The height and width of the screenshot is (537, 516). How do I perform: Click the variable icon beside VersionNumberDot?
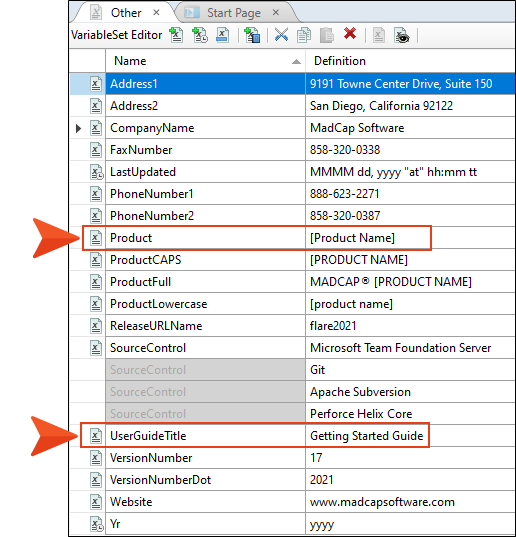pyautogui.click(x=96, y=480)
